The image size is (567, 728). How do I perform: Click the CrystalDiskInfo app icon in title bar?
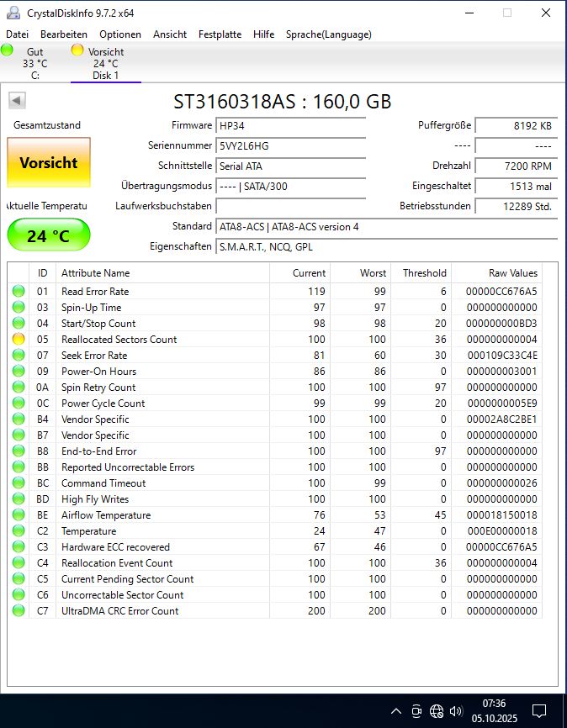tap(13, 13)
